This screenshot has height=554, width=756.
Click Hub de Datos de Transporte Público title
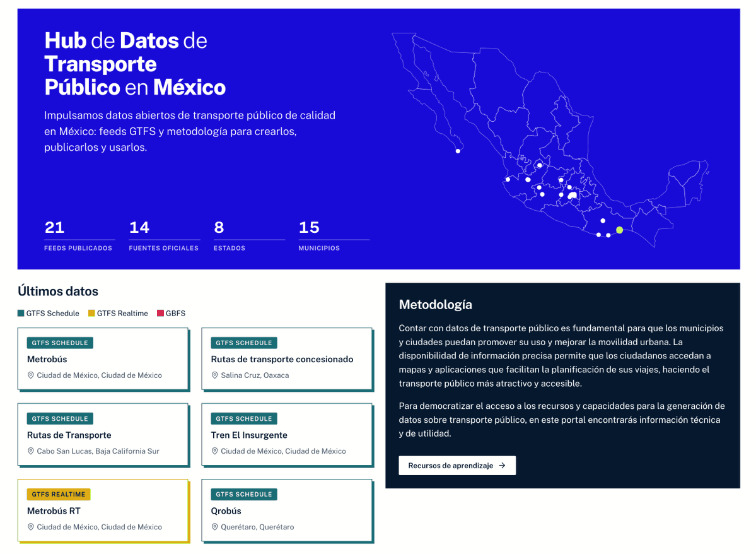[135, 64]
